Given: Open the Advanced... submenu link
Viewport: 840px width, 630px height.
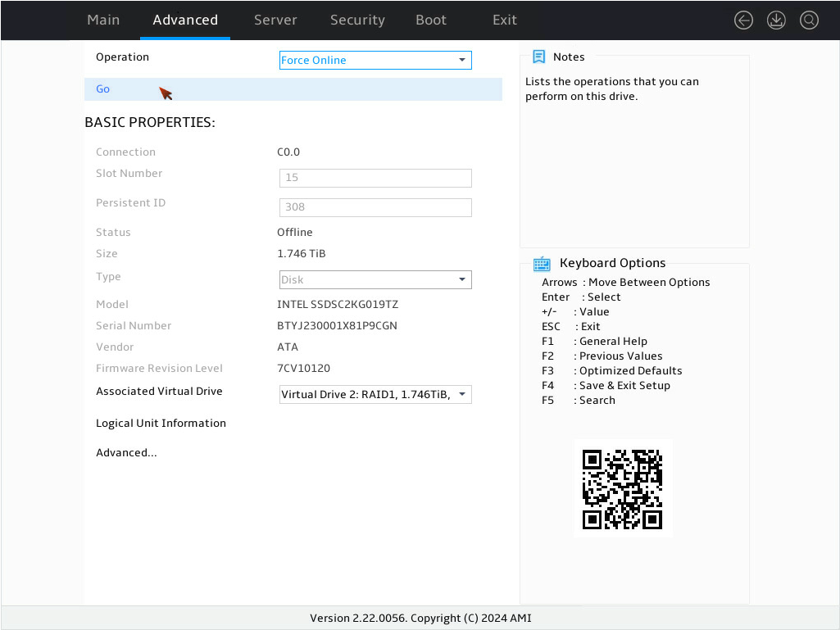Looking at the screenshot, I should (x=126, y=453).
